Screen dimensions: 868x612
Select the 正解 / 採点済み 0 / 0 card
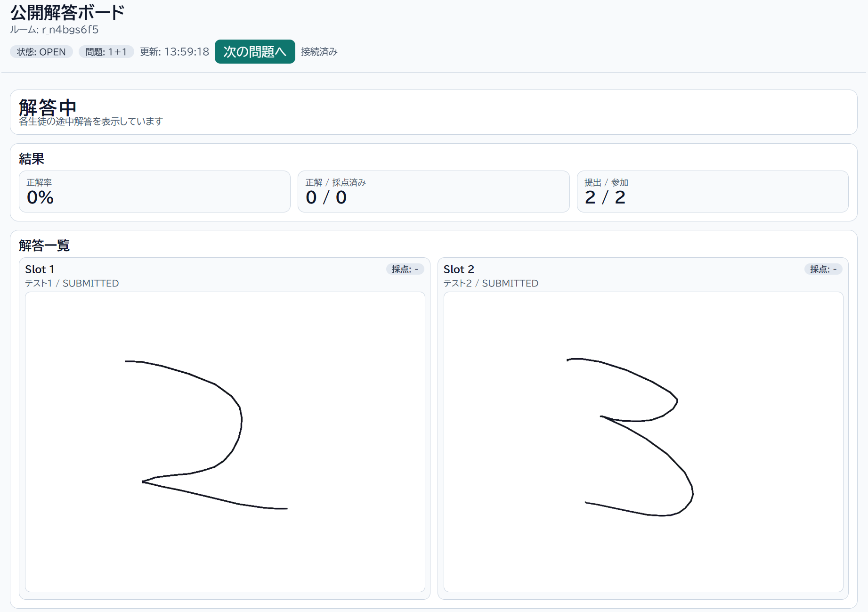click(433, 191)
